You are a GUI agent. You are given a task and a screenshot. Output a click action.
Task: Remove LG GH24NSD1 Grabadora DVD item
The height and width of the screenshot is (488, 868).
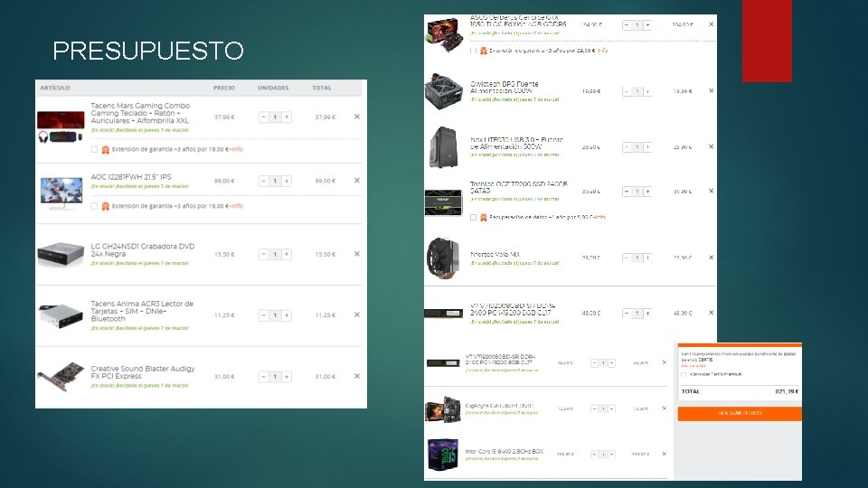357,254
